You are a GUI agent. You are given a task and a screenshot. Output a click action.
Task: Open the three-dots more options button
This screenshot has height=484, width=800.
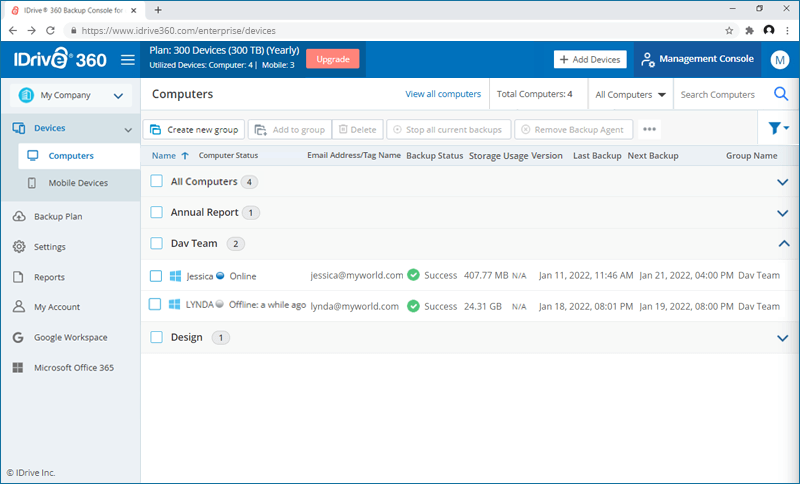click(649, 130)
